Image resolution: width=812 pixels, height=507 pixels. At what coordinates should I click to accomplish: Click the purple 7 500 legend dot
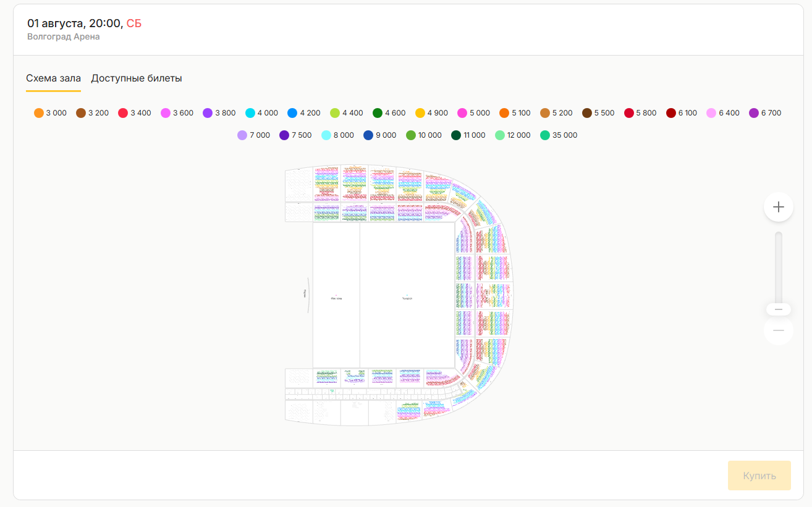(284, 135)
